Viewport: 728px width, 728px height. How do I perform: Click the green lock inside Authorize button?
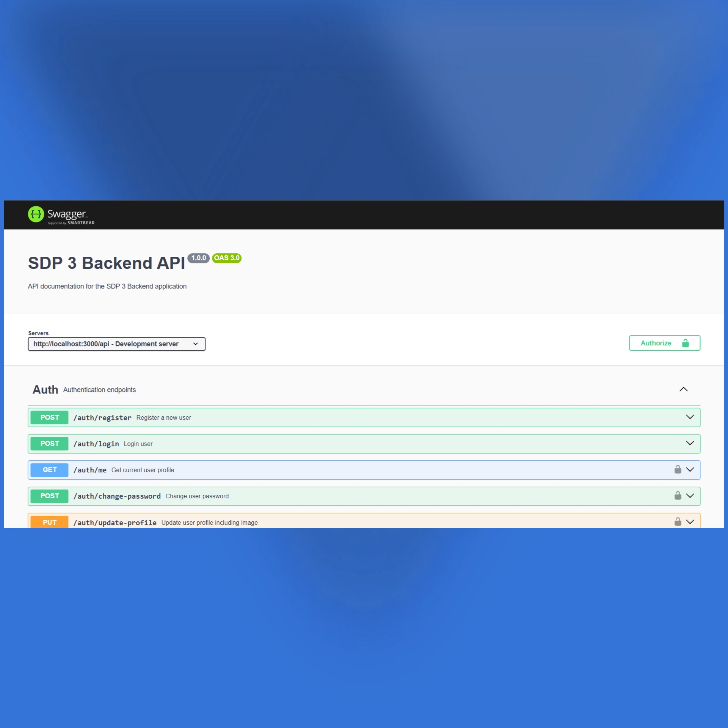[x=685, y=343]
